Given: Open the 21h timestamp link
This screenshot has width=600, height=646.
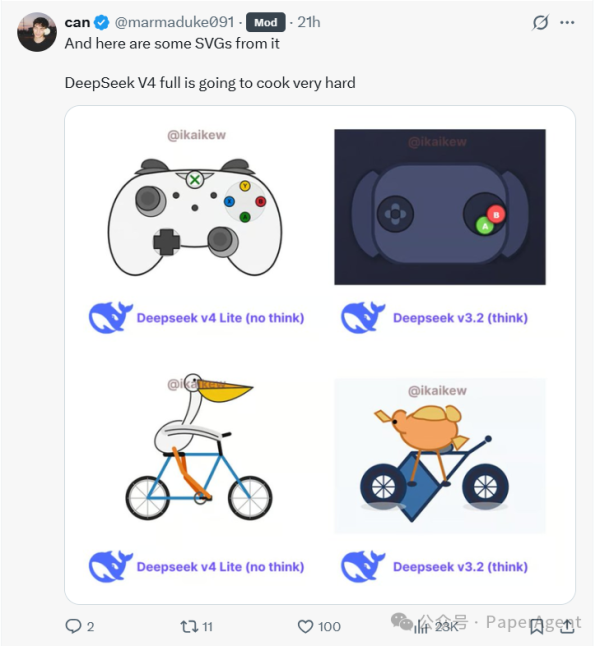Looking at the screenshot, I should 308,22.
